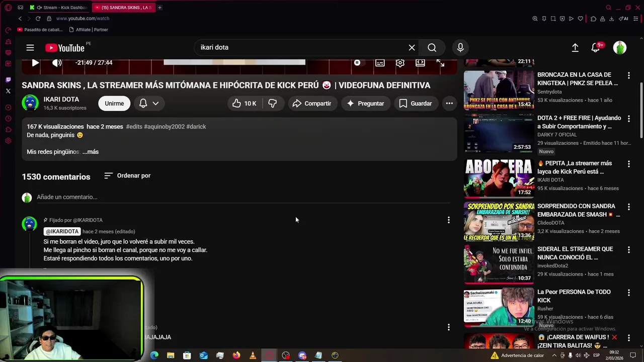Mute the video volume speaker
This screenshot has width=644, height=362.
point(57,63)
